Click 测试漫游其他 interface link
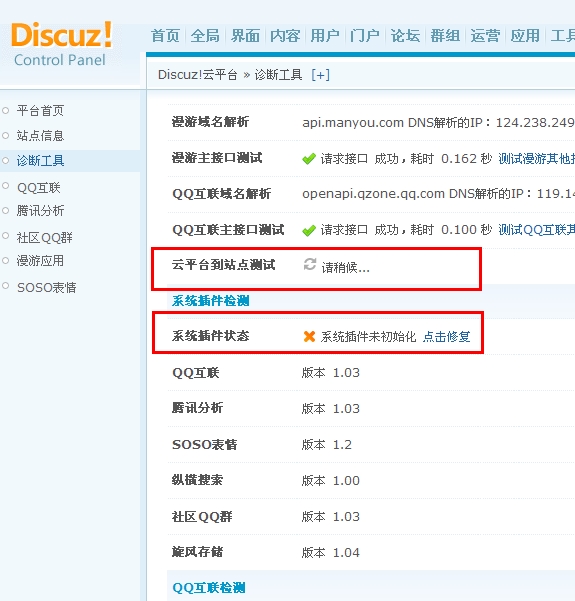This screenshot has width=575, height=601. coord(536,159)
